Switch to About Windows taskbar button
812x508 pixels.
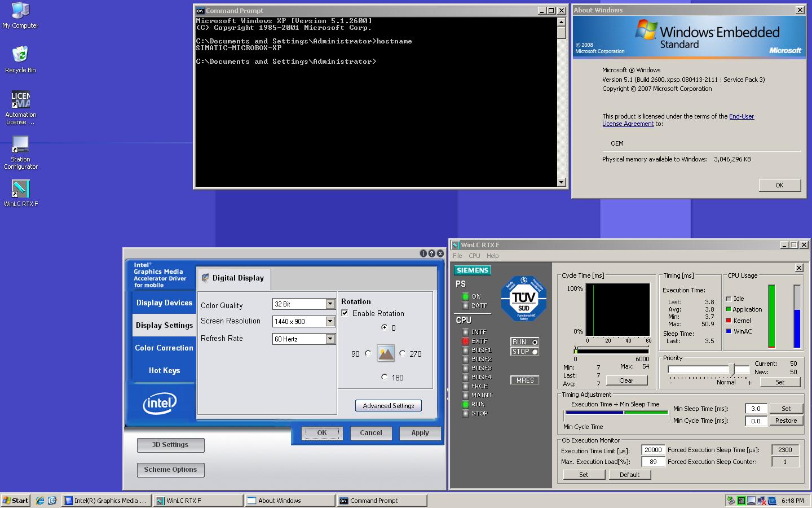tap(290, 501)
